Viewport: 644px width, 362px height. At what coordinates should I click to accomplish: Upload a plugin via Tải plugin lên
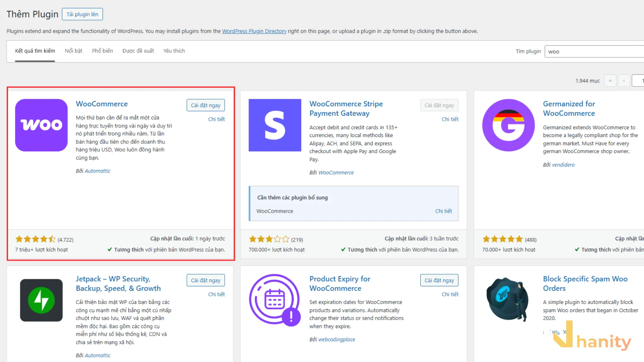point(82,14)
